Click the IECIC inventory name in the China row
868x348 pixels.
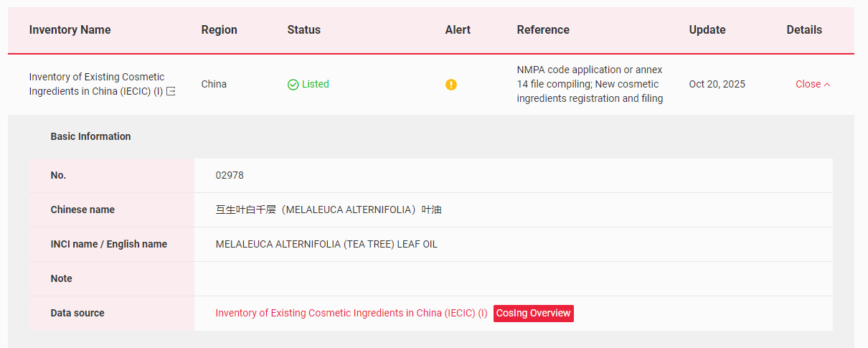(96, 84)
